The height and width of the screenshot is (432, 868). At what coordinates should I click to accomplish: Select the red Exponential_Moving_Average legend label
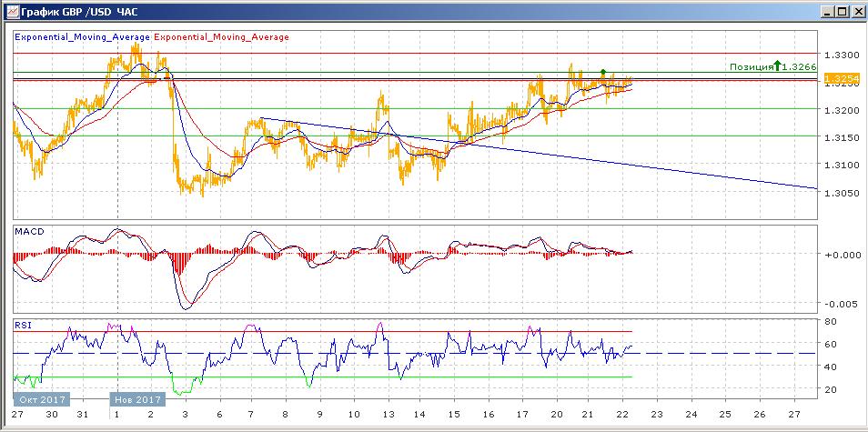[x=222, y=37]
